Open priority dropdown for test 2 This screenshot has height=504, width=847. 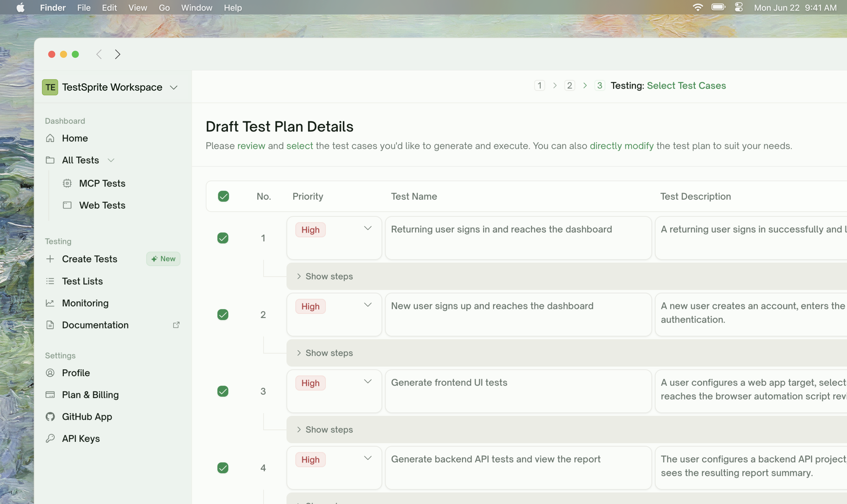coord(368,305)
